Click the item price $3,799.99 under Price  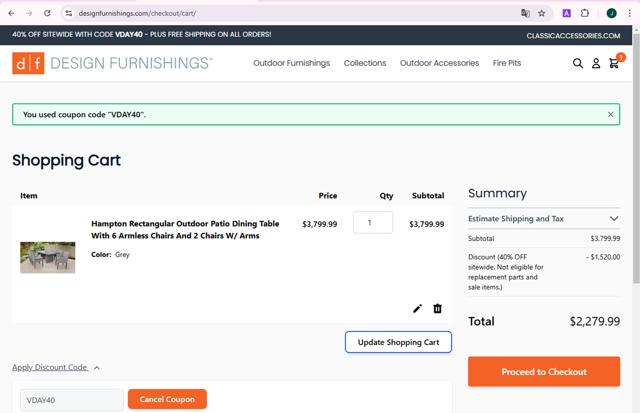320,224
